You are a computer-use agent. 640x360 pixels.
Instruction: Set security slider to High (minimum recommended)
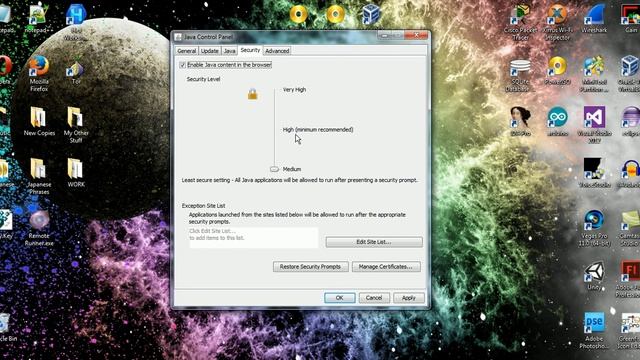tap(275, 129)
